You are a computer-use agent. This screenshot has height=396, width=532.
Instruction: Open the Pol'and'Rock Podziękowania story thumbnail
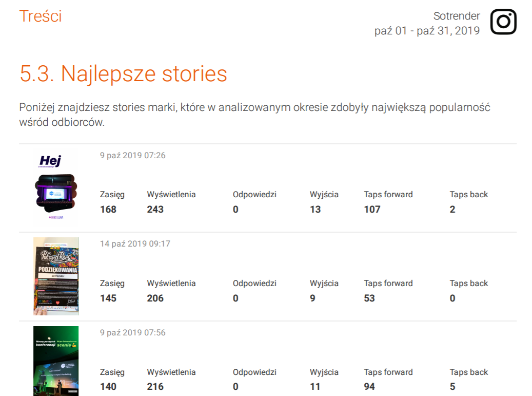(56, 276)
